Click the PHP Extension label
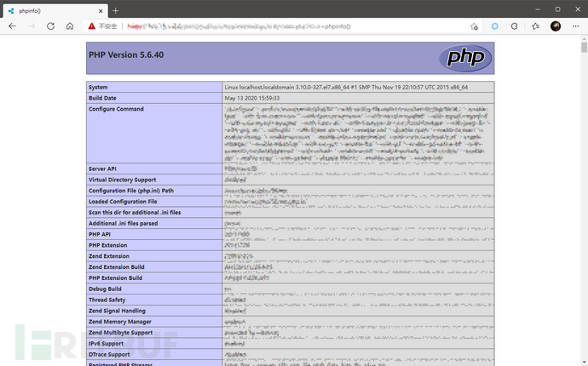This screenshot has width=588, height=366. [108, 245]
